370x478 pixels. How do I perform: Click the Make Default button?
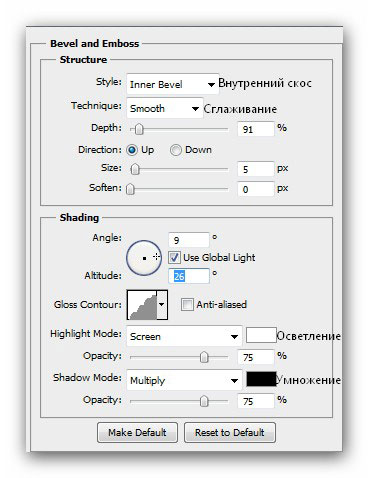[137, 432]
